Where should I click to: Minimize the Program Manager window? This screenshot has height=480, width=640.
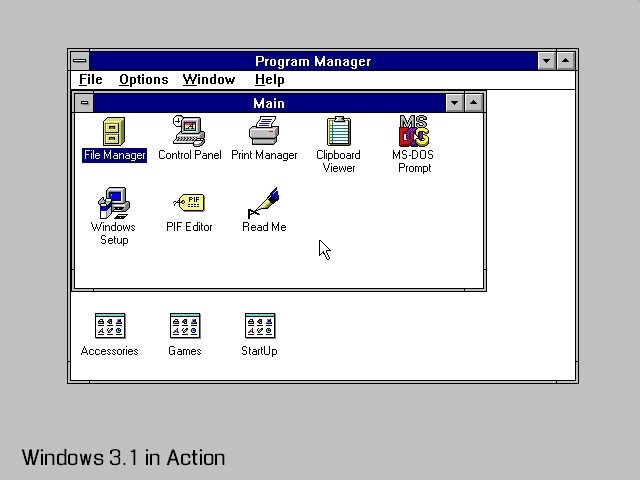[x=546, y=61]
